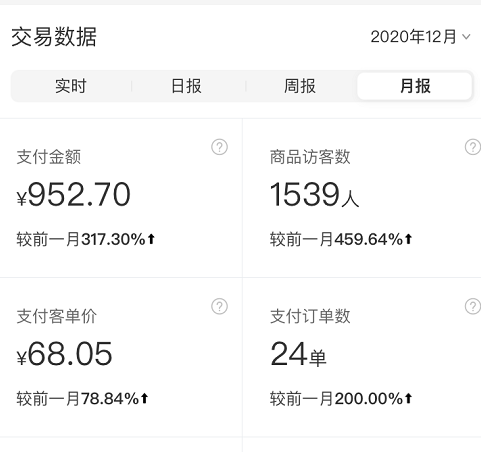Click the up arrow beside 459.64%
The image size is (481, 452).
pos(408,239)
